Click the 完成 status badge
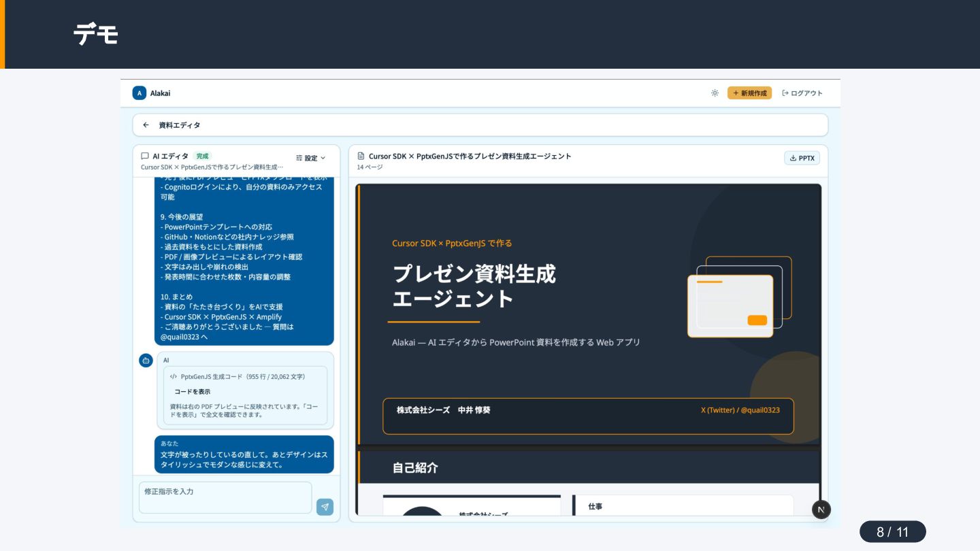 [202, 156]
